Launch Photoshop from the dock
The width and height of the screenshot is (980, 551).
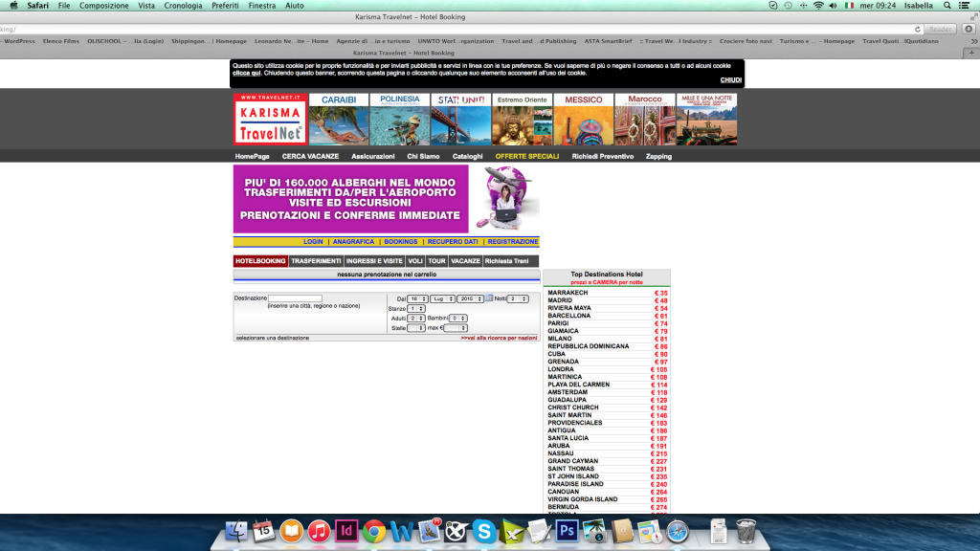(567, 530)
